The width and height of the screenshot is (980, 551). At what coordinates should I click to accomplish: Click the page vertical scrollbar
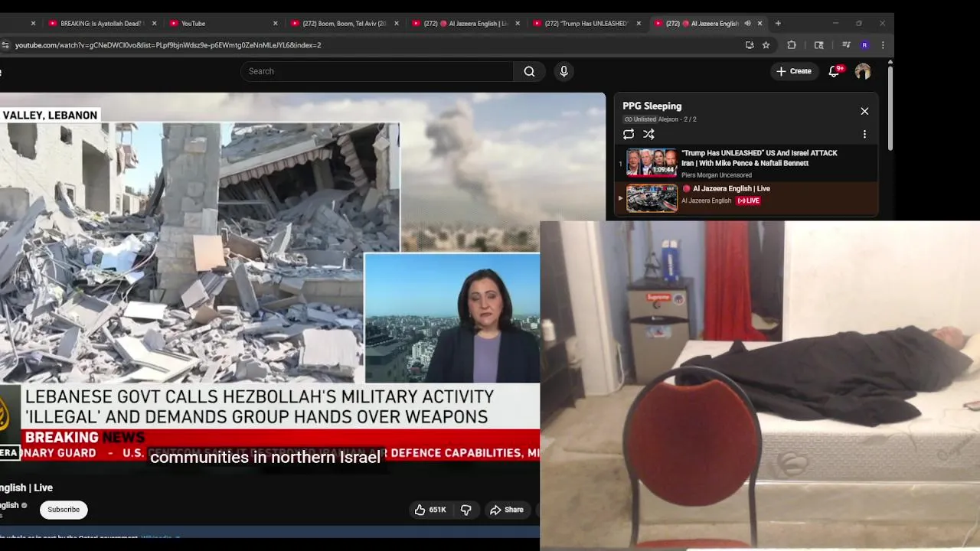pyautogui.click(x=890, y=107)
